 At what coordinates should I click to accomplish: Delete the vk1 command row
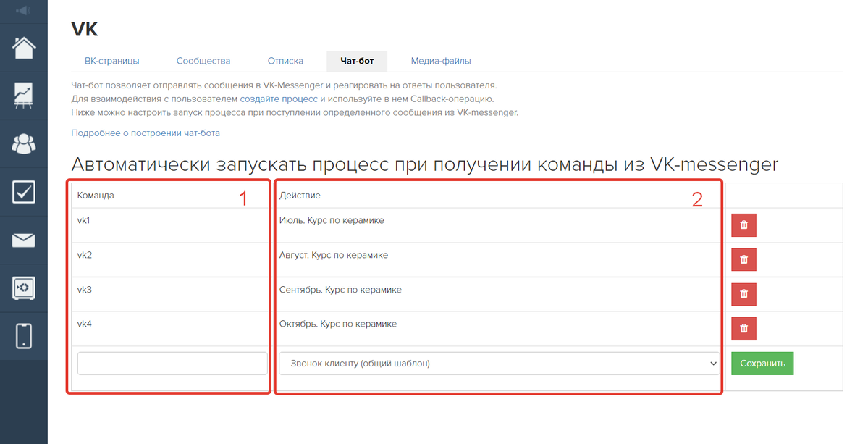coord(743,225)
